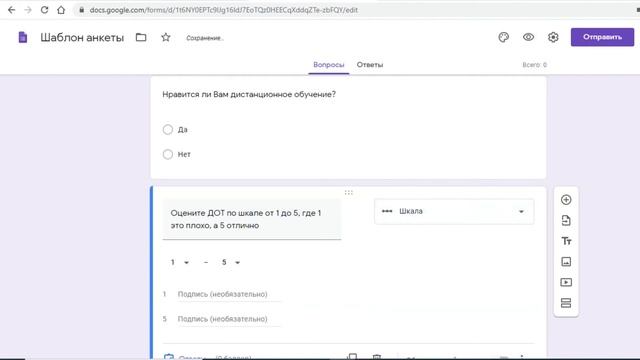Add a new section
The image size is (640, 360).
click(x=566, y=303)
